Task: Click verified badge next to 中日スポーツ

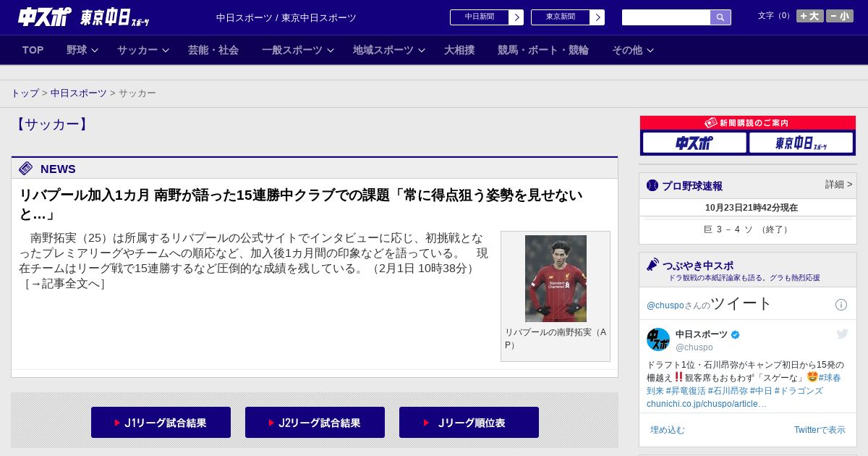Action: pyautogui.click(x=736, y=334)
